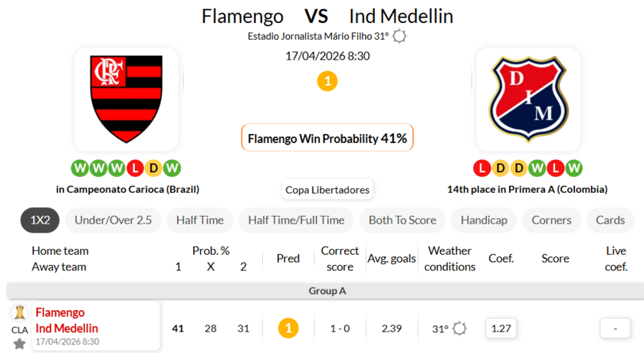Screen dimensions: 644x353
Task: Click the Ind Medellin club crest logo
Action: pyautogui.click(x=527, y=100)
